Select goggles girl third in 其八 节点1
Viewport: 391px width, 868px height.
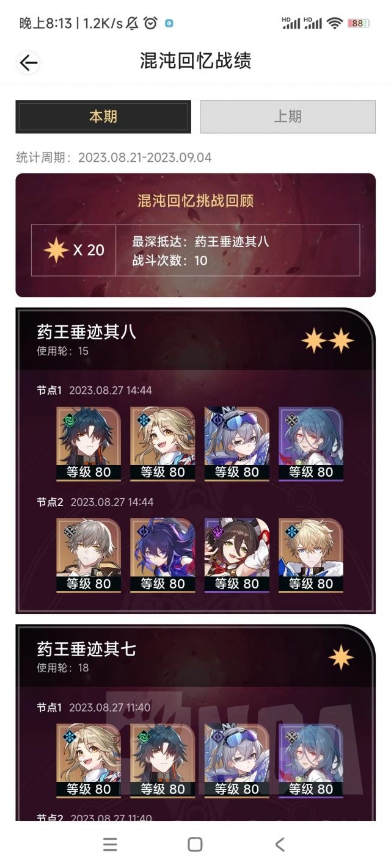(237, 444)
